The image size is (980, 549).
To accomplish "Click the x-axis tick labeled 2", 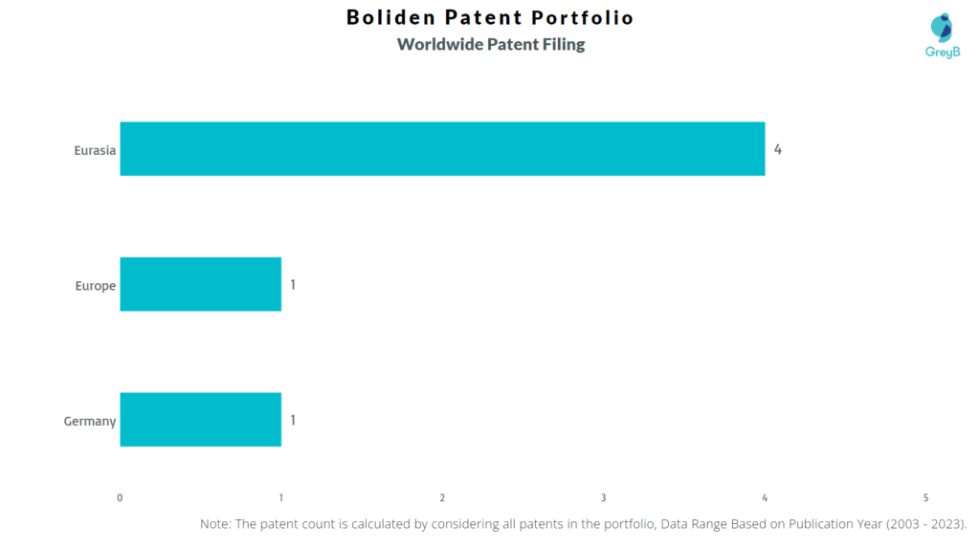I will (x=442, y=497).
